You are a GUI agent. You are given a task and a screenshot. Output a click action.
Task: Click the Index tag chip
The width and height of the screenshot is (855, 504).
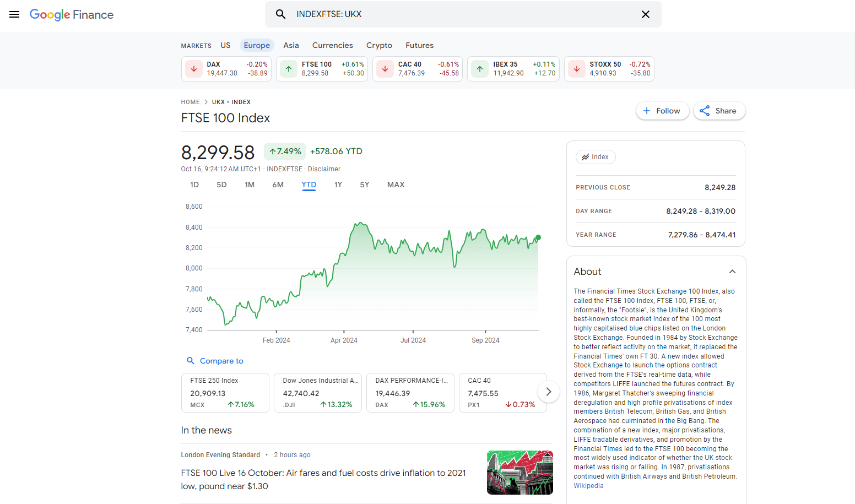coord(596,157)
